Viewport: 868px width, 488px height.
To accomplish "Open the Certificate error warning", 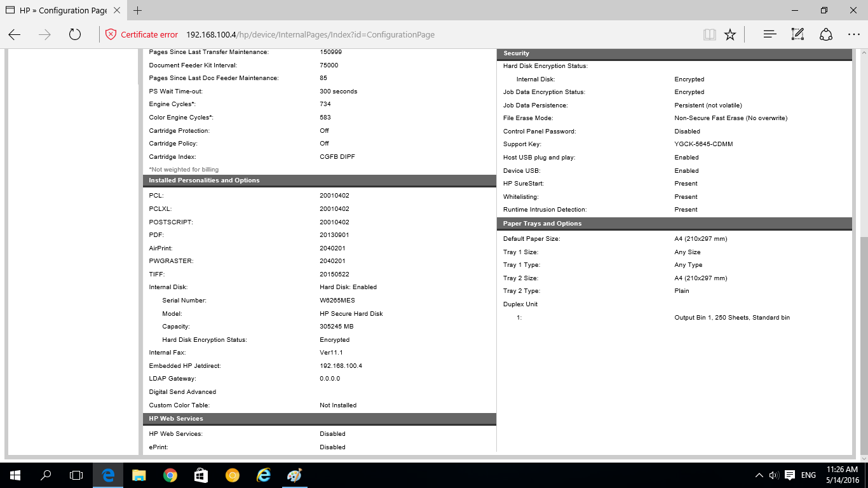I will click(x=142, y=35).
